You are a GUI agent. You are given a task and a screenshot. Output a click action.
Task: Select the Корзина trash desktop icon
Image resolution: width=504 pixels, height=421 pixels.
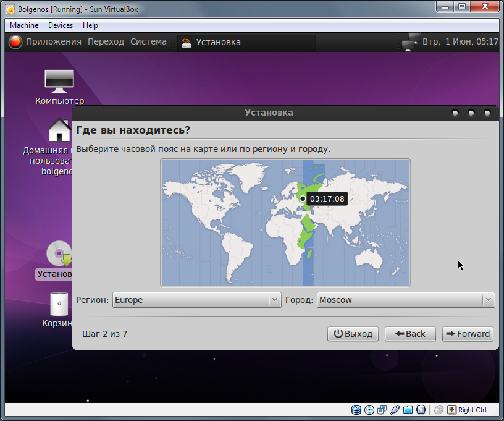pos(59,304)
